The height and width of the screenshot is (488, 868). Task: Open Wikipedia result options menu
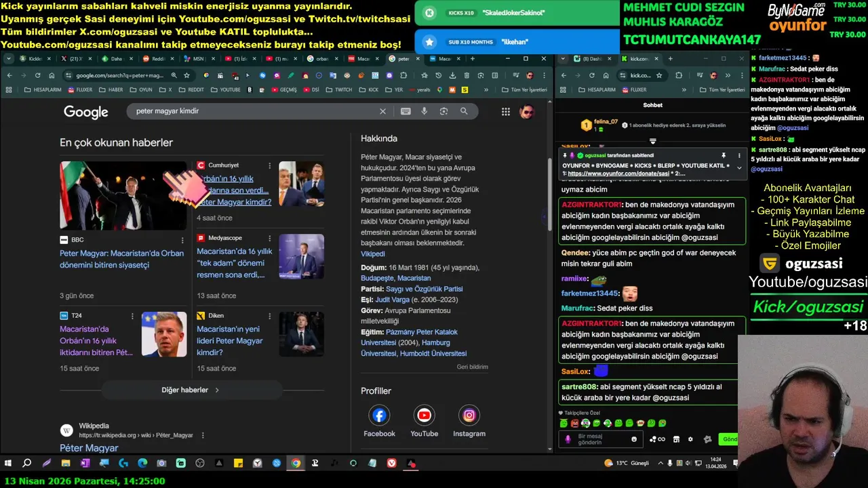[x=203, y=435]
